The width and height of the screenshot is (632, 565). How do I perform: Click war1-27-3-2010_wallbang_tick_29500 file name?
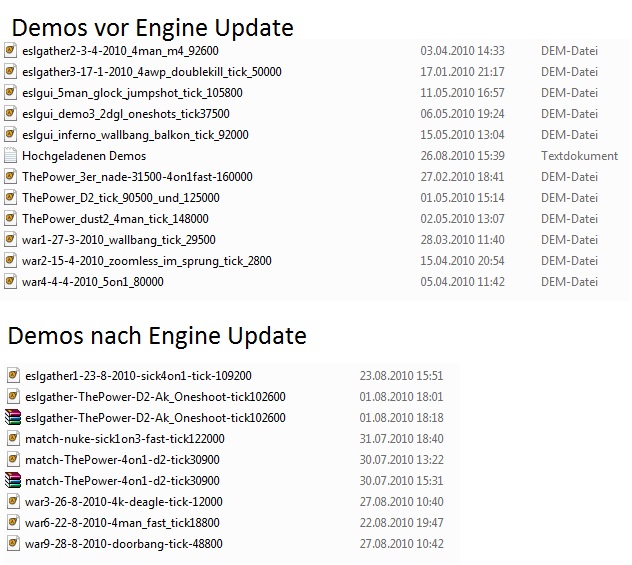(119, 240)
